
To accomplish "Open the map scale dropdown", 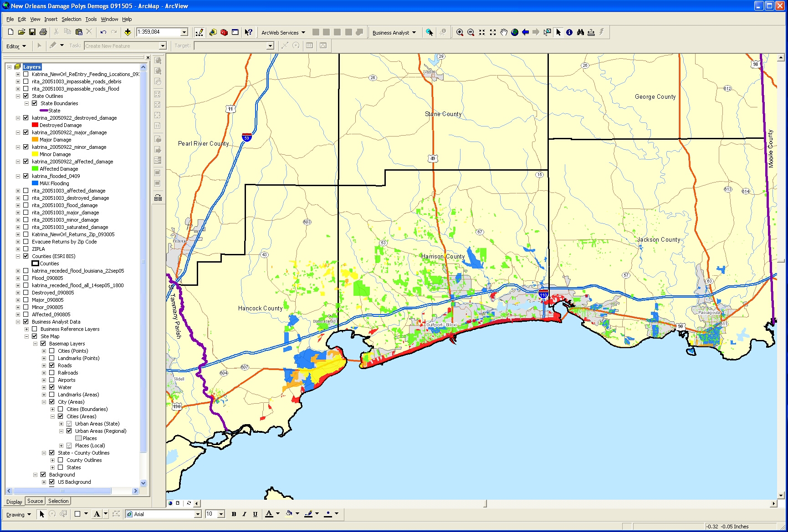I will (184, 32).
